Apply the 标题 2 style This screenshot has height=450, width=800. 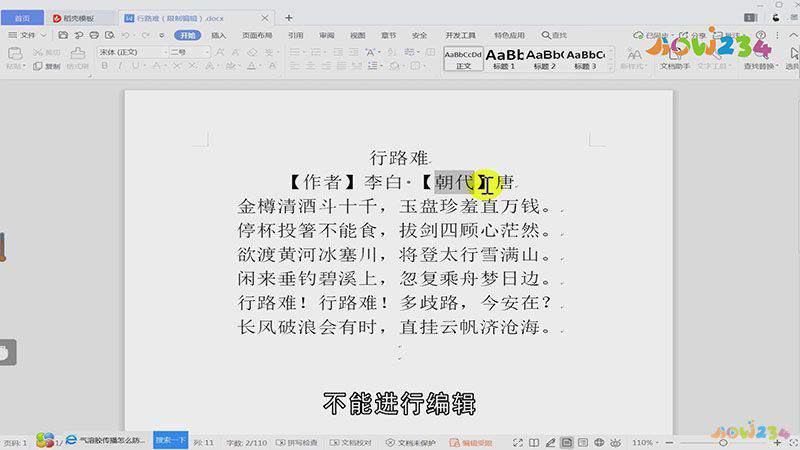pyautogui.click(x=544, y=59)
